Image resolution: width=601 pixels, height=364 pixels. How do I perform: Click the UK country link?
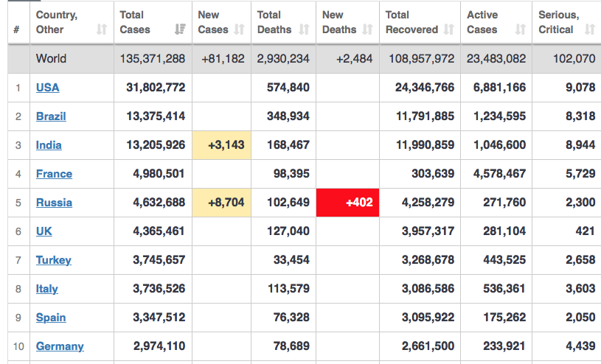click(x=44, y=231)
